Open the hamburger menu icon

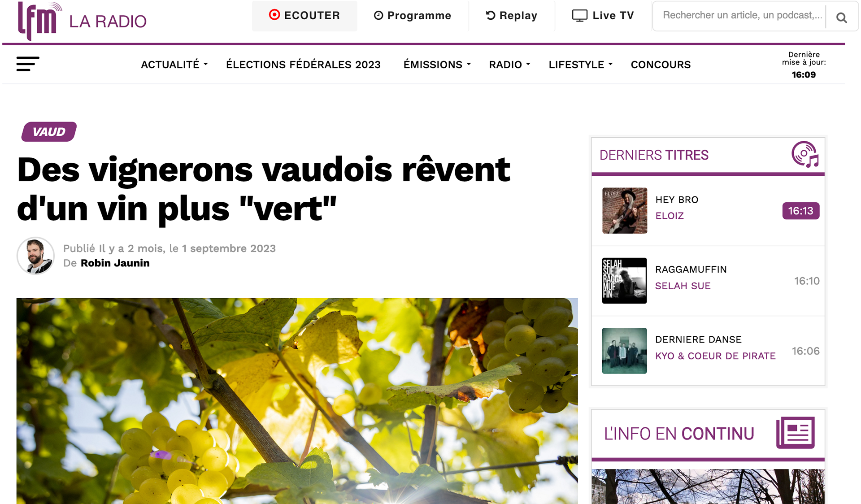point(28,64)
